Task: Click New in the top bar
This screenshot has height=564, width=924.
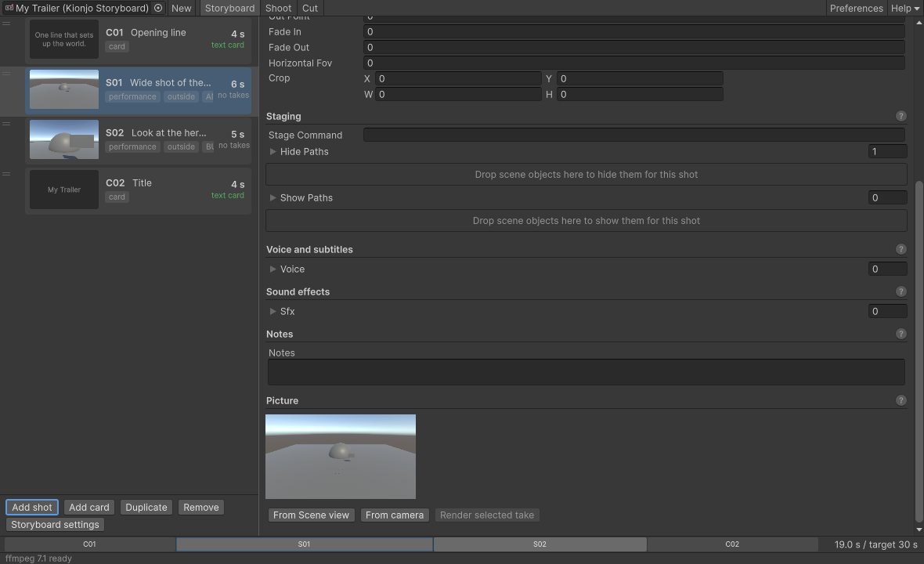Action: 182,9
